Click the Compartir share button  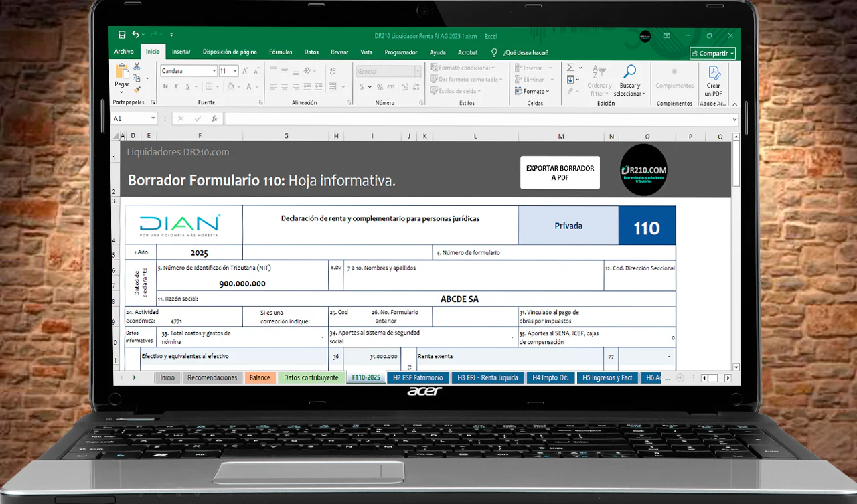tap(712, 53)
